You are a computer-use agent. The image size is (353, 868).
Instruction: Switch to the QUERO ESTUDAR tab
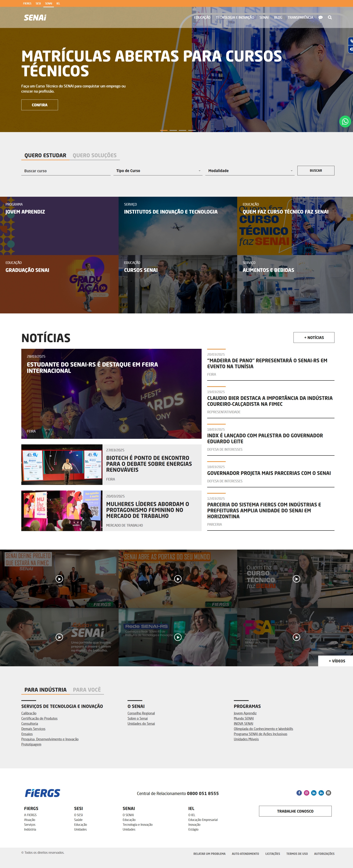[45, 155]
